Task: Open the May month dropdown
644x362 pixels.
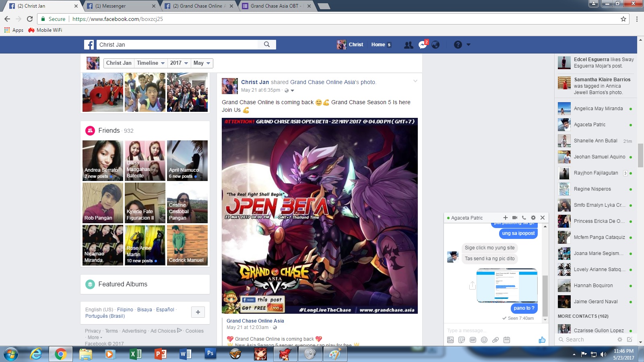Action: point(202,63)
